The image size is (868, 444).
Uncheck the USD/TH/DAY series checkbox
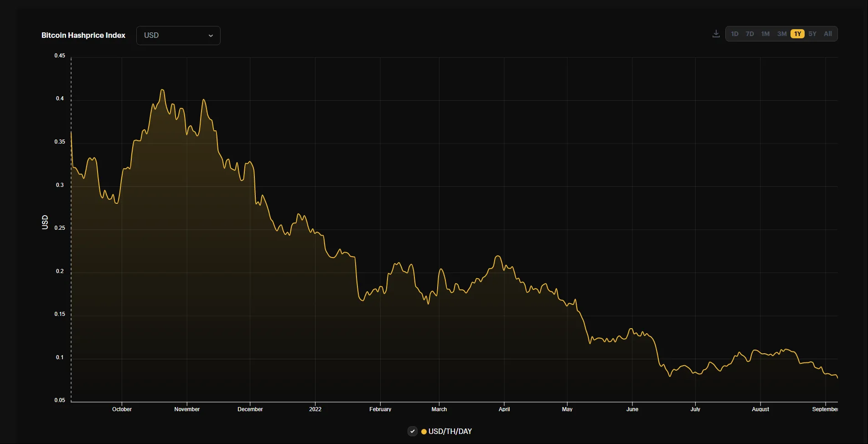[x=413, y=431]
